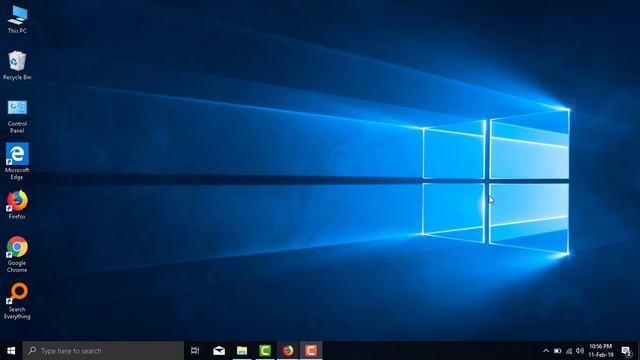The width and height of the screenshot is (640, 360).
Task: Show hidden system tray icons
Action: (x=546, y=351)
